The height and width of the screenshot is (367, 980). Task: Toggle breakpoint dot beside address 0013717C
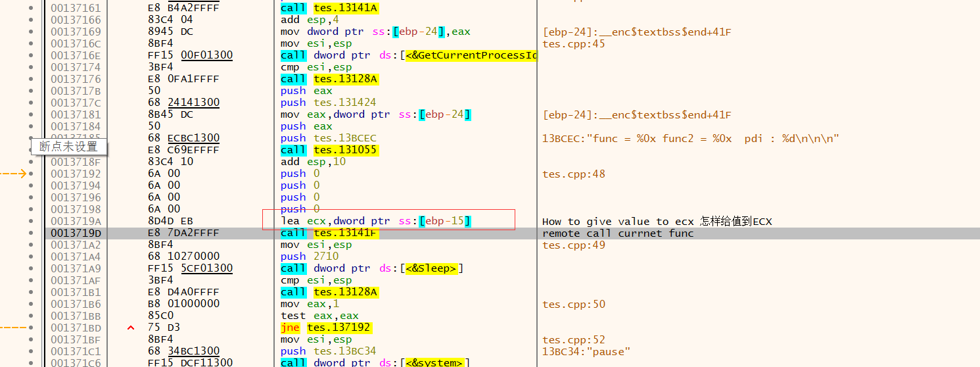[x=31, y=103]
